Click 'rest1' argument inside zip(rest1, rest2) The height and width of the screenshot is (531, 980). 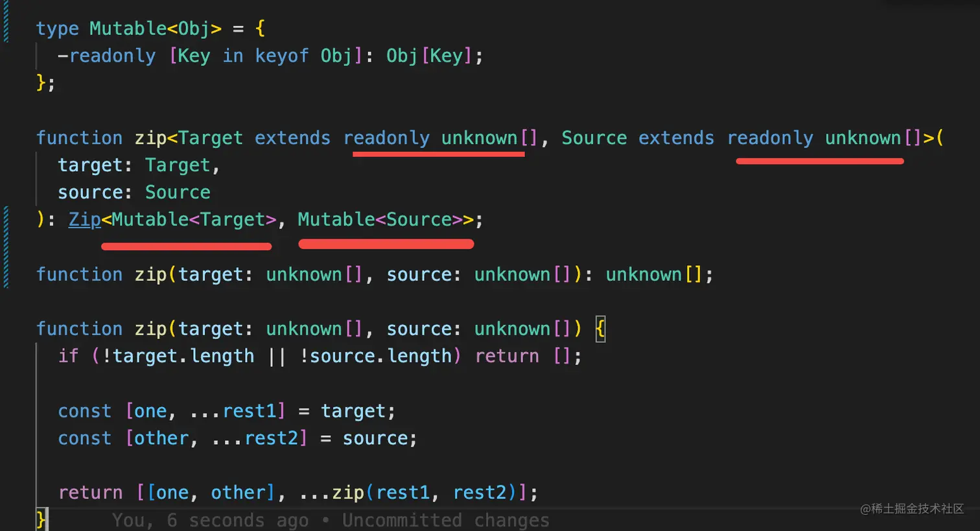[x=402, y=493]
